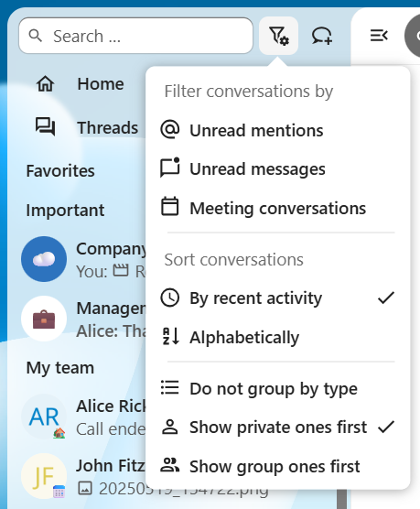Click the Call ende... preview under Alice
The height and width of the screenshot is (509, 420).
(111, 429)
